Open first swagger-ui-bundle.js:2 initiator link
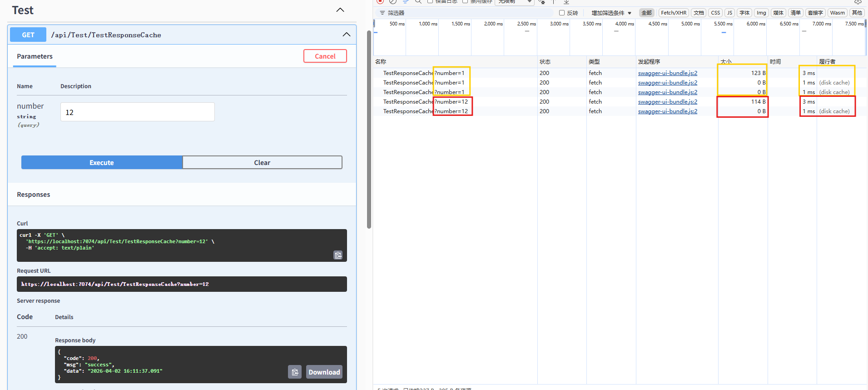The image size is (868, 390). [667, 73]
